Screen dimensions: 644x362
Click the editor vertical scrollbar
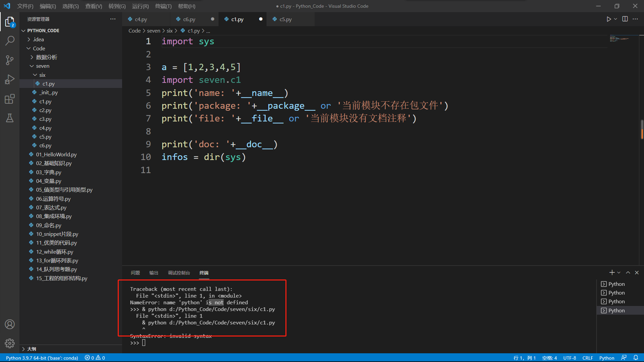[x=641, y=129]
